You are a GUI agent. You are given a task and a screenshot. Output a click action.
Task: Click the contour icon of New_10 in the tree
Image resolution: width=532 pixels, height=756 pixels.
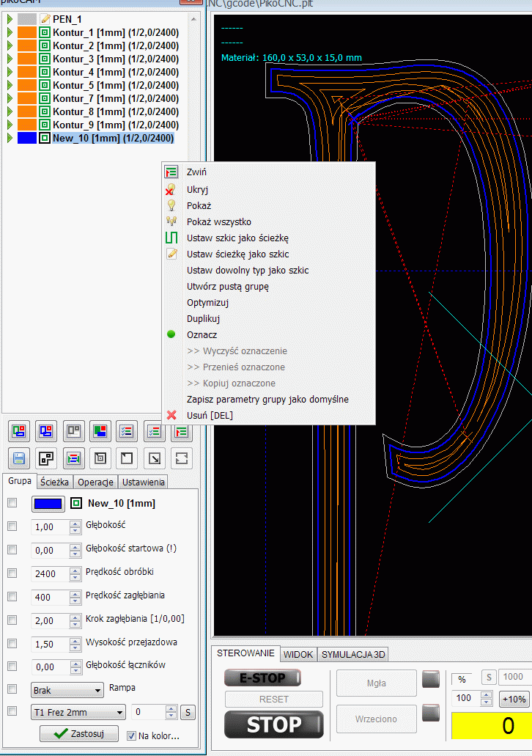point(45,138)
